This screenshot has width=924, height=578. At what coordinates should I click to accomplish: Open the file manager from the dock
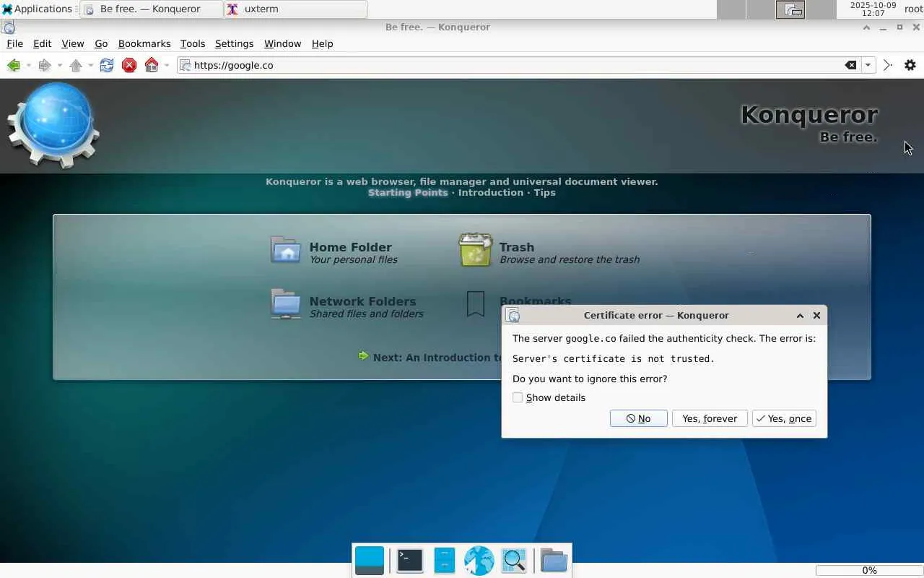tap(444, 561)
